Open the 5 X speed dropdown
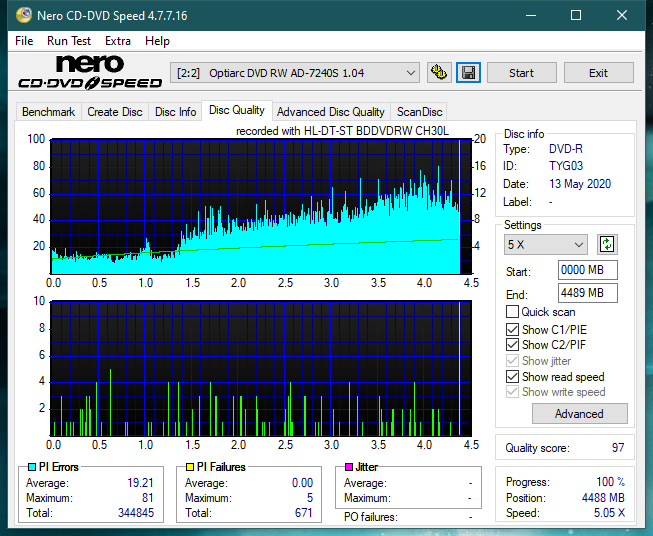This screenshot has height=536, width=653. (546, 244)
